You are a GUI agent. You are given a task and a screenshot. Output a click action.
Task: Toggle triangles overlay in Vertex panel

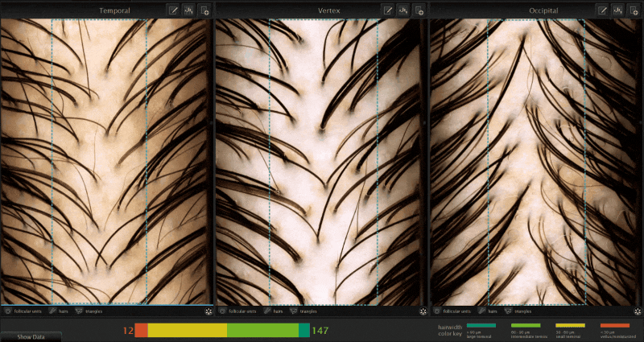click(x=303, y=311)
